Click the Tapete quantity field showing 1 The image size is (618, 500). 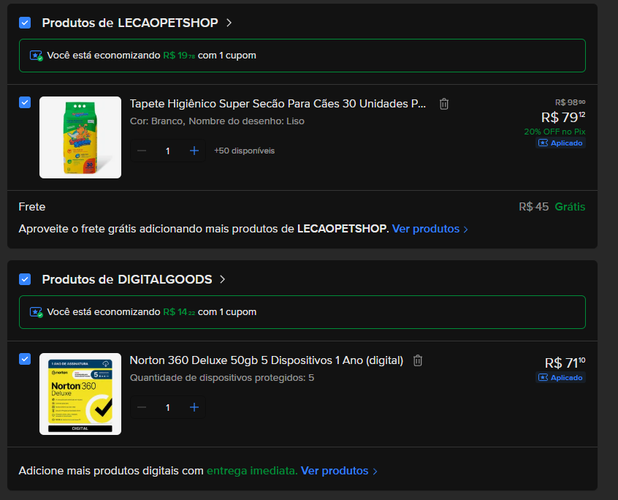[168, 151]
